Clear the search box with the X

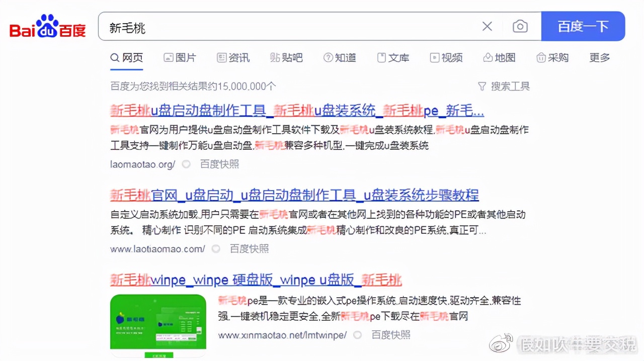pyautogui.click(x=487, y=26)
